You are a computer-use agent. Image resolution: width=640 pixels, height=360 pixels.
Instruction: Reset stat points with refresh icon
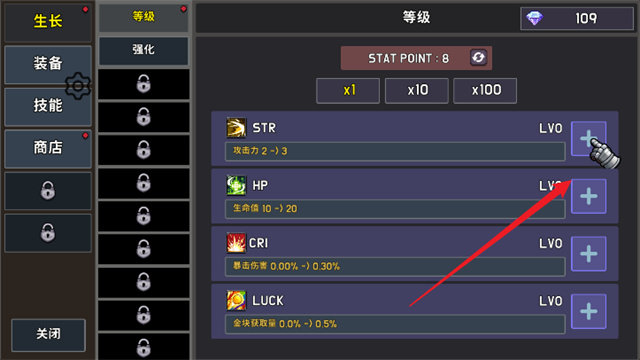[x=478, y=58]
